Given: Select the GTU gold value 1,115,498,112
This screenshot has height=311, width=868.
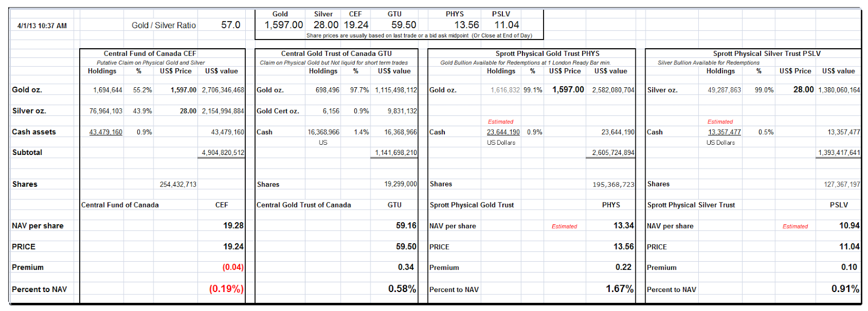Looking at the screenshot, I should (x=396, y=90).
